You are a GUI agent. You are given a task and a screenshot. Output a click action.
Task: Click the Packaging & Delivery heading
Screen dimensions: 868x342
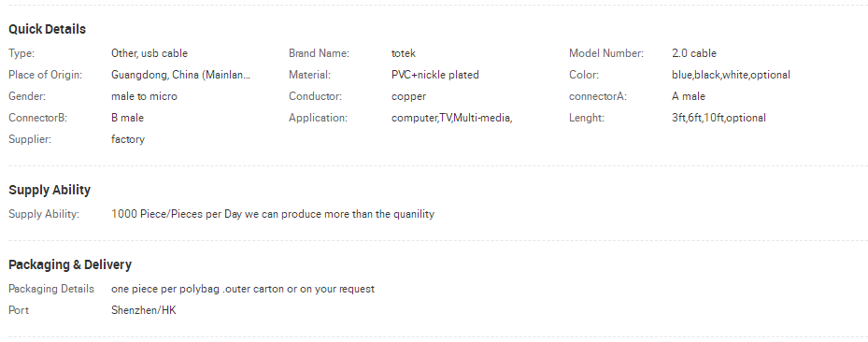pyautogui.click(x=70, y=264)
